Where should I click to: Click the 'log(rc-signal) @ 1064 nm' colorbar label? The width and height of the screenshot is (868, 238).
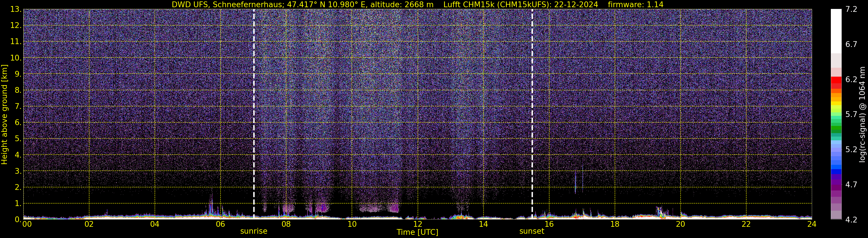click(x=862, y=114)
